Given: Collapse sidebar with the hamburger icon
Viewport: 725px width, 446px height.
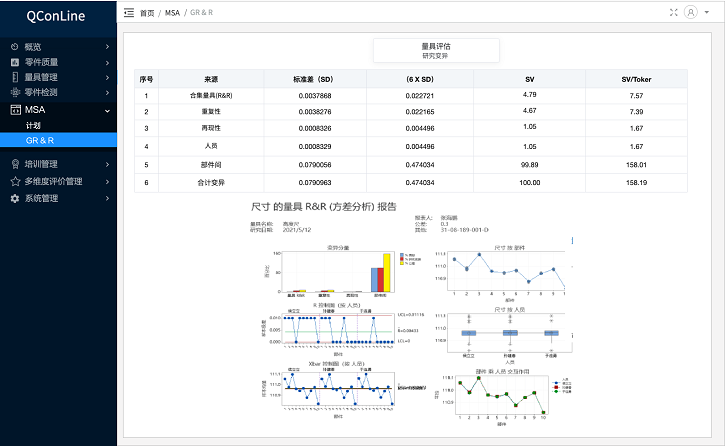Looking at the screenshot, I should tap(129, 12).
